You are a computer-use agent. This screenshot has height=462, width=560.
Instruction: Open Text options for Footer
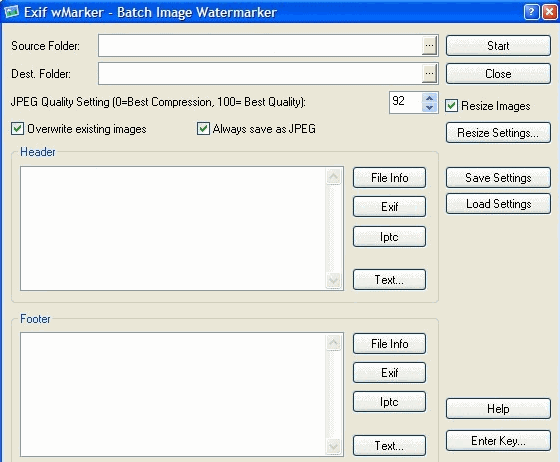point(389,446)
